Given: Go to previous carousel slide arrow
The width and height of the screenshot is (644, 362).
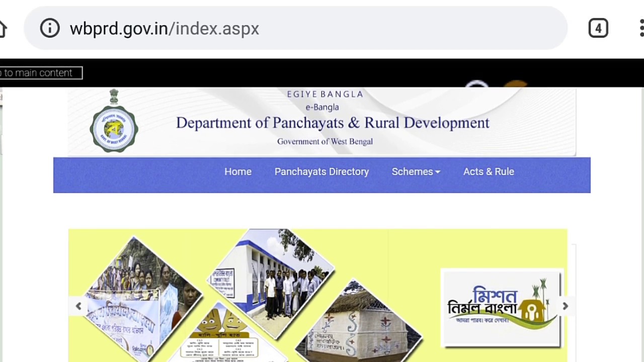Looking at the screenshot, I should tap(78, 306).
